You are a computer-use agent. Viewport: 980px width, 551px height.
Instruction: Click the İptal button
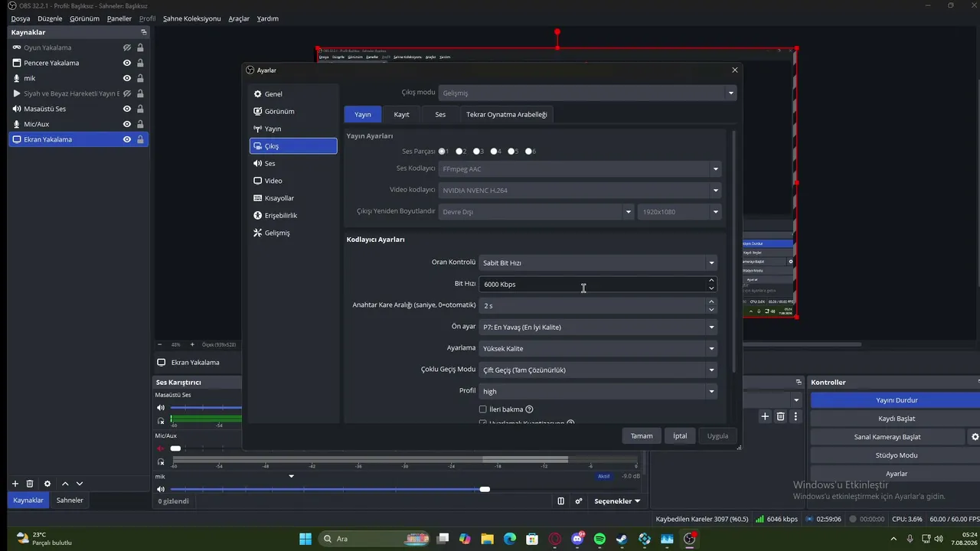tap(680, 436)
